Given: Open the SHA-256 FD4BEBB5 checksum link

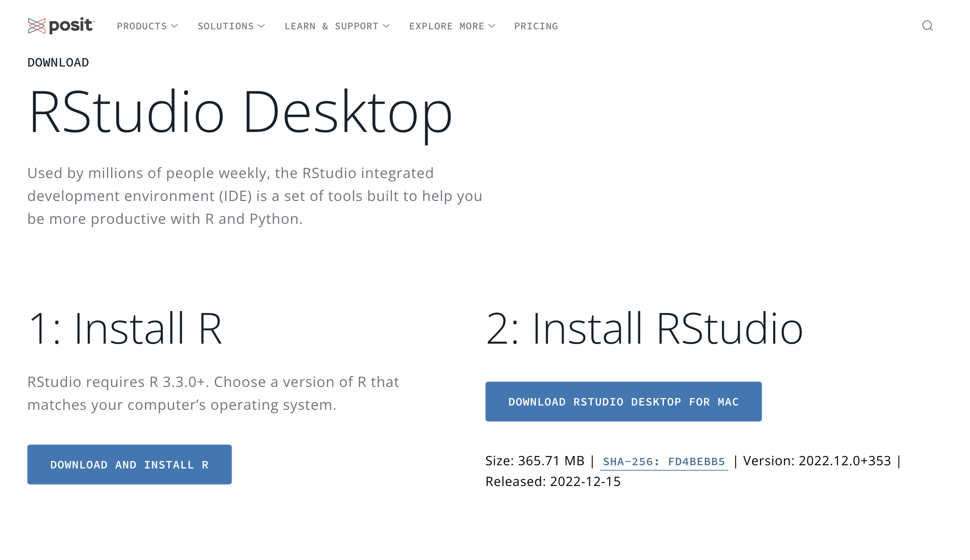Looking at the screenshot, I should click(664, 462).
